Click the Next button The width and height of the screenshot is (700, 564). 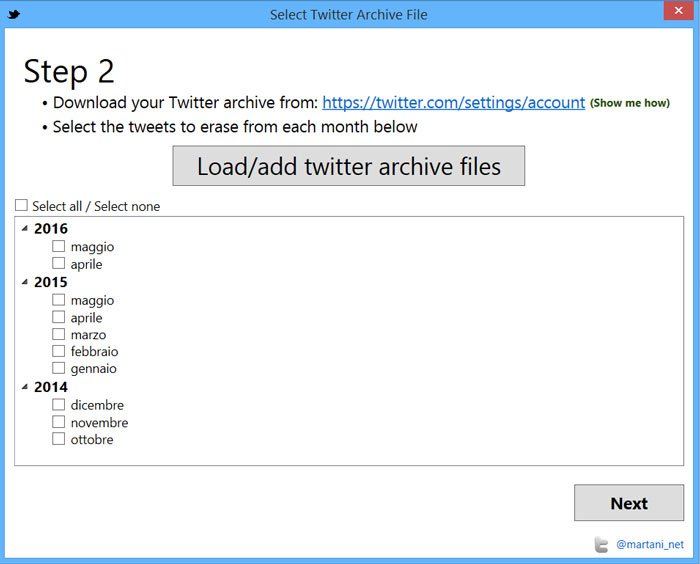(x=629, y=503)
